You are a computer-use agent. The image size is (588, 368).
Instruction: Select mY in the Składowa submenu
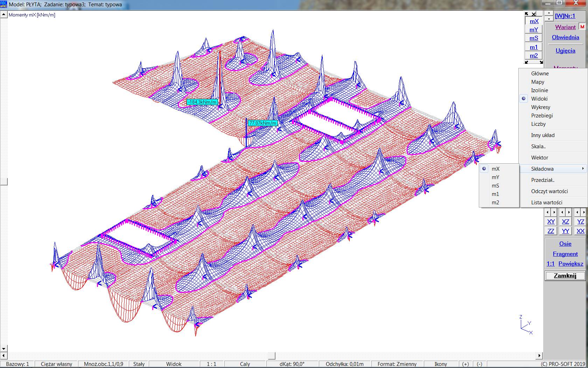[x=495, y=177]
